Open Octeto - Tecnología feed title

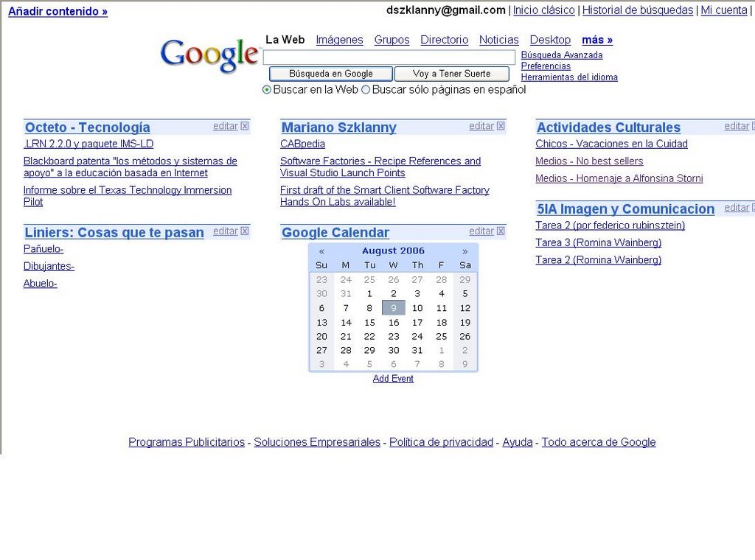pyautogui.click(x=87, y=127)
